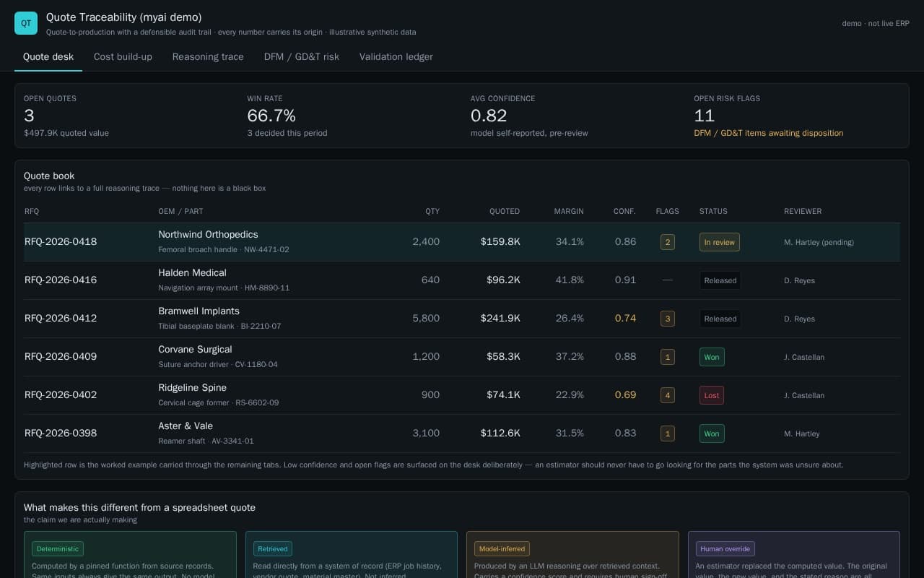Click the Lost status for Ridgeline Spine
The height and width of the screenshot is (578, 924).
[x=712, y=395]
